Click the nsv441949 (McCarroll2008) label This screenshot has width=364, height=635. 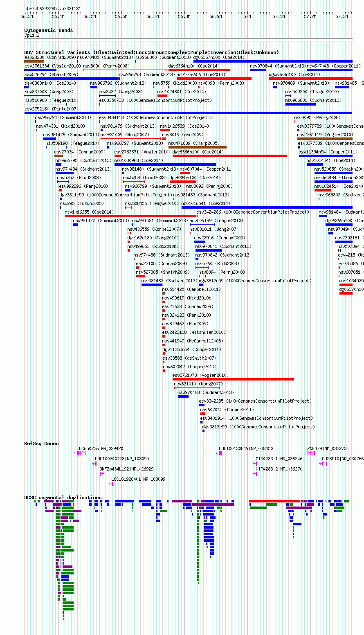pos(193,341)
